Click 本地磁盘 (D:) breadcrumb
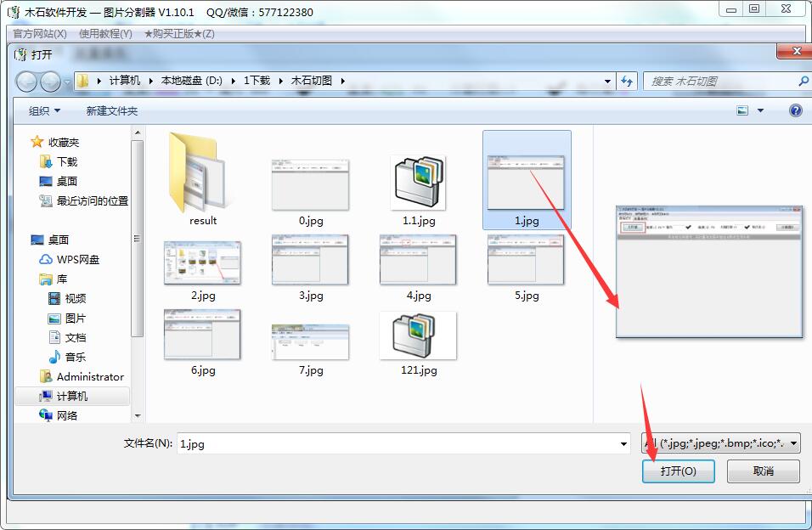812x530 pixels. [192, 81]
